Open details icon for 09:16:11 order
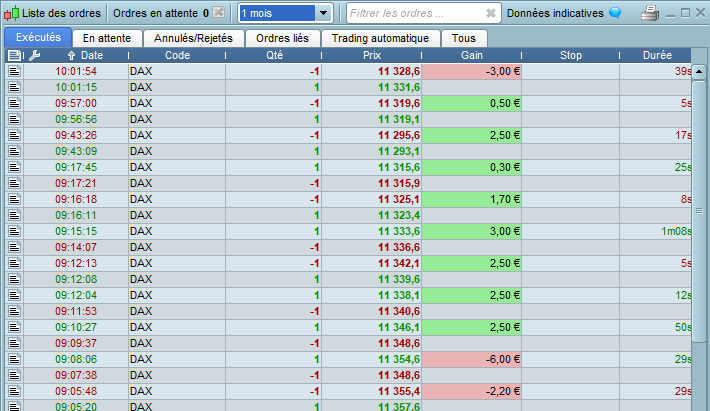The image size is (710, 411). pos(14,215)
